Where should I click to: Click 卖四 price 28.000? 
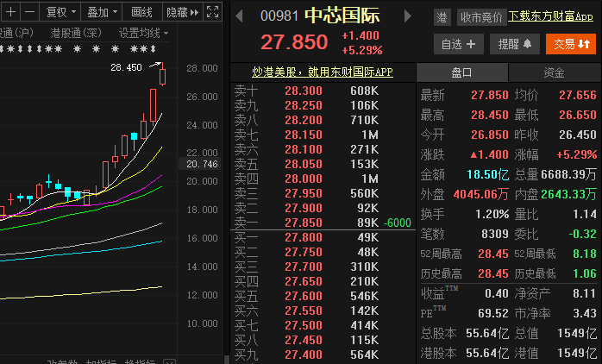304,179
